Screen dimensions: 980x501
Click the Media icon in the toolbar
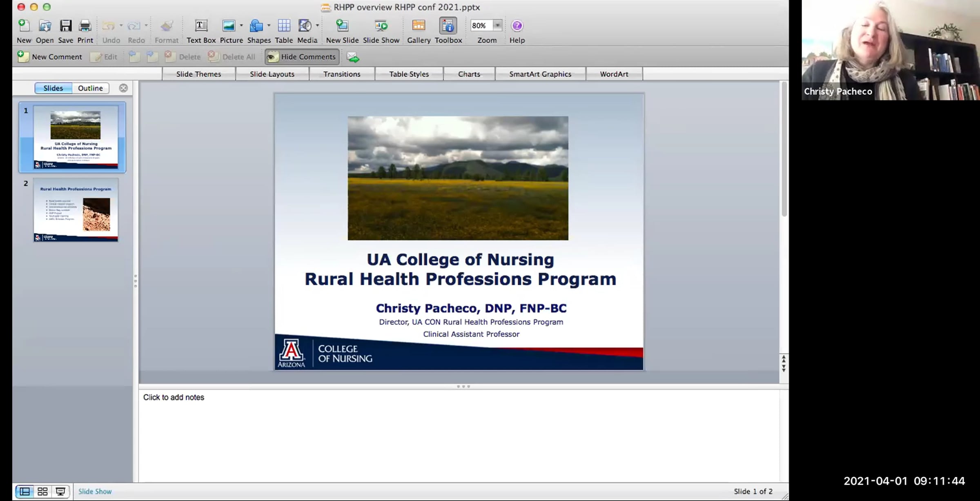(305, 26)
